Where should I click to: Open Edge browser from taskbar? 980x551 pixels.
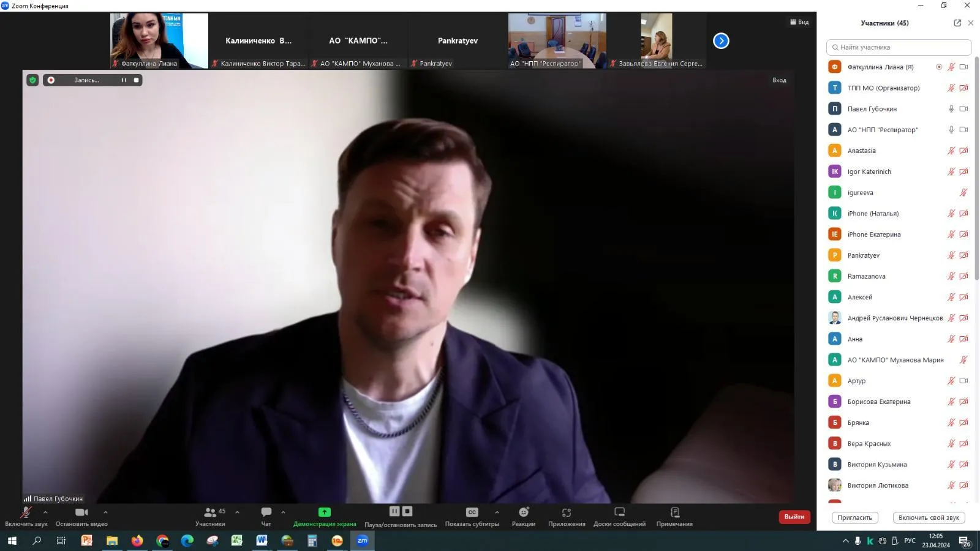click(187, 541)
